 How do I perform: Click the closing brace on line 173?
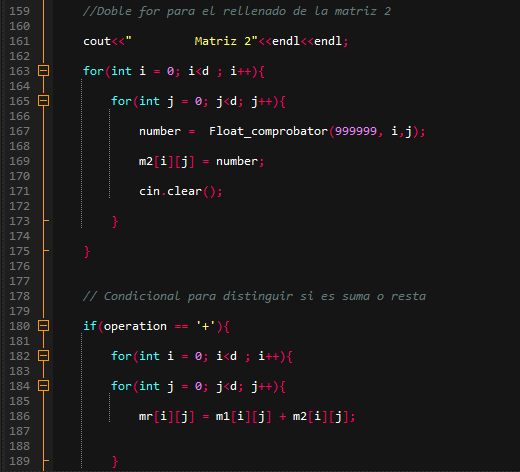pyautogui.click(x=115, y=222)
